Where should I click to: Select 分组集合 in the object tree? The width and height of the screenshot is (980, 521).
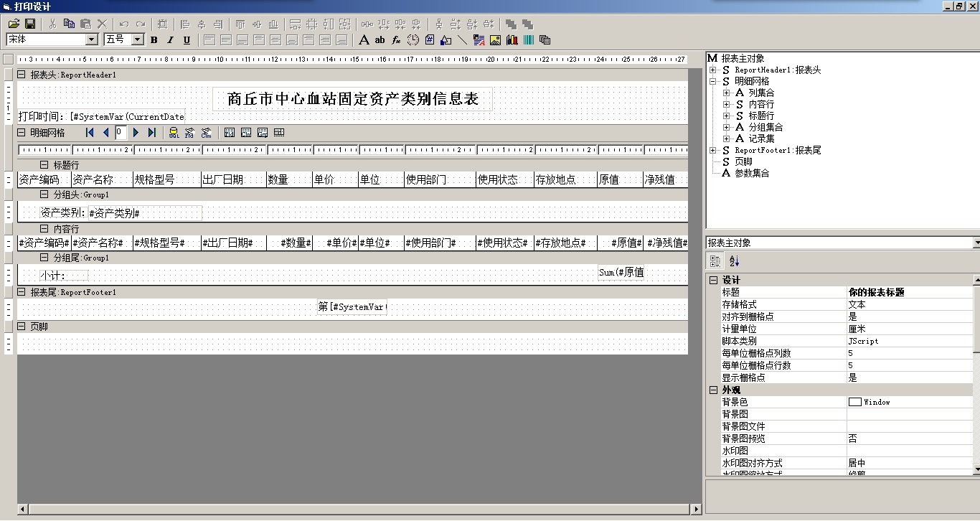[765, 127]
